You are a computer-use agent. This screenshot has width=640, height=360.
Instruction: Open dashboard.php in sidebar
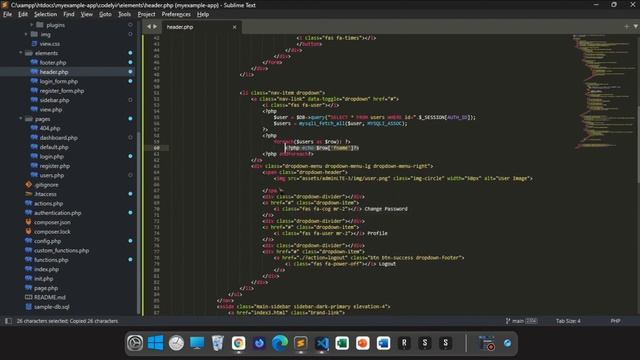pyautogui.click(x=58, y=138)
